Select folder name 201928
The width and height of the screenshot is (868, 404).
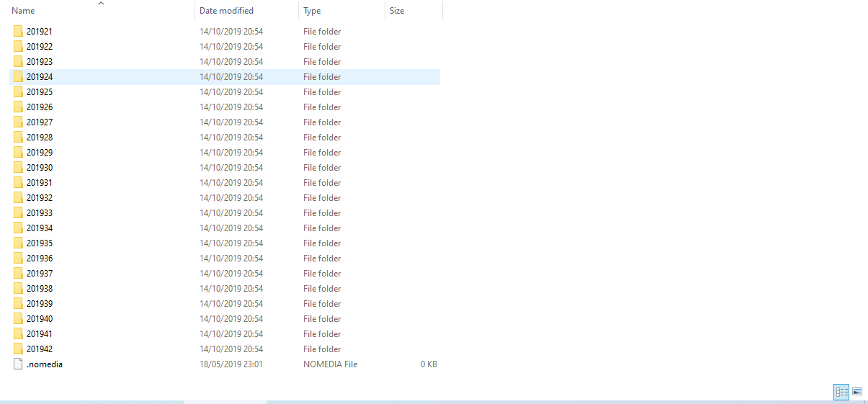point(40,138)
